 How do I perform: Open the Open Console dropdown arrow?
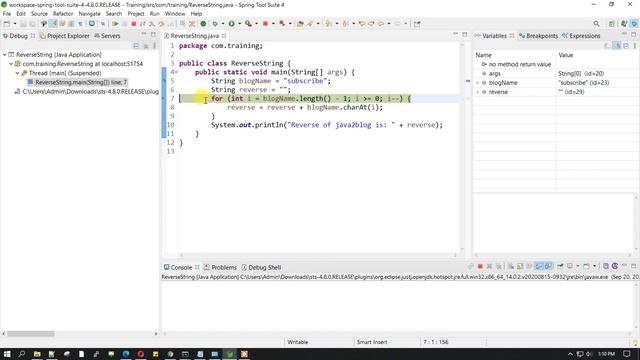[595, 266]
